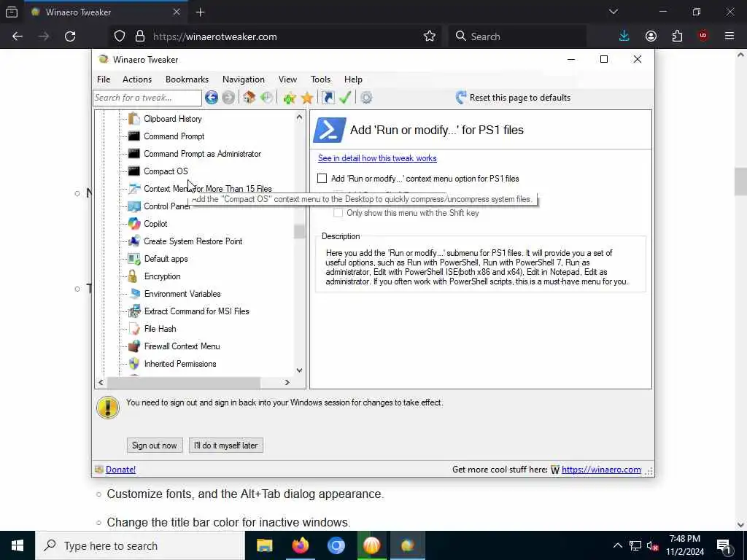
Task: Click the File Hash icon in tree
Action: coord(134,329)
